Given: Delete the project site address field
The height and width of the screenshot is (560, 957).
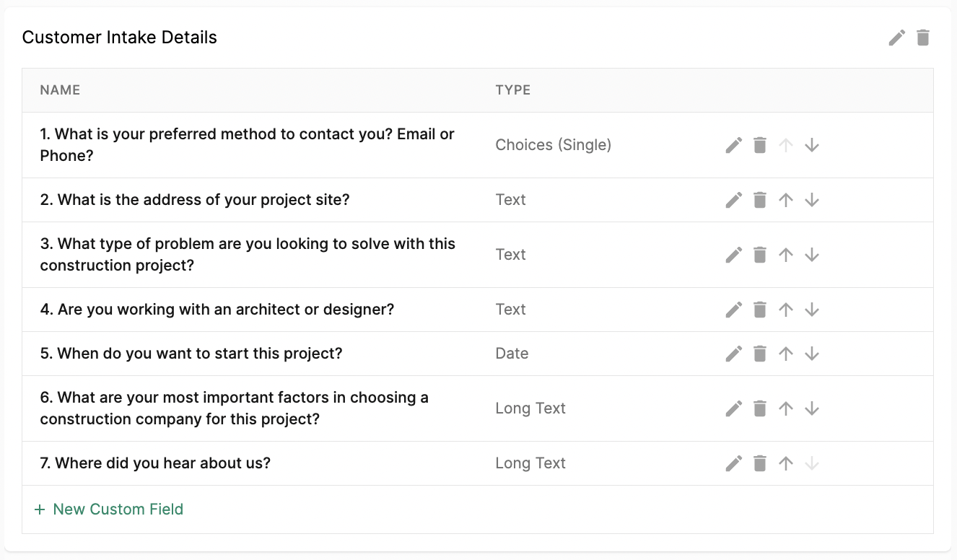Looking at the screenshot, I should tap(760, 200).
